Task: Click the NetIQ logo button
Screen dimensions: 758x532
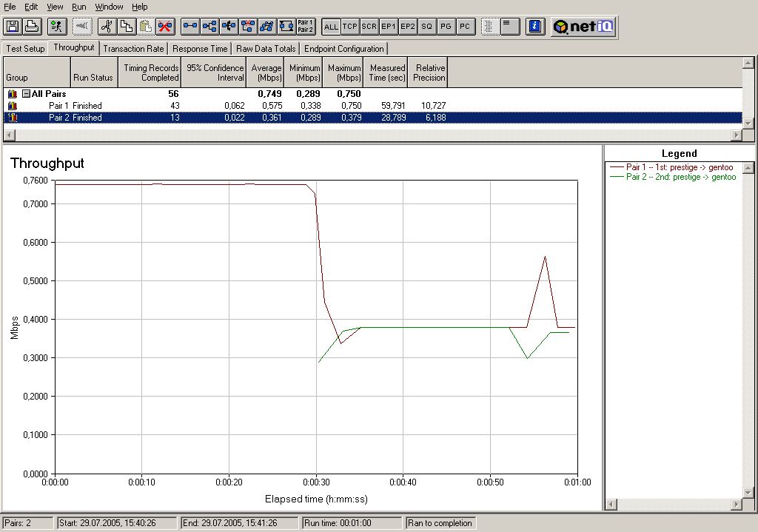Action: point(583,26)
